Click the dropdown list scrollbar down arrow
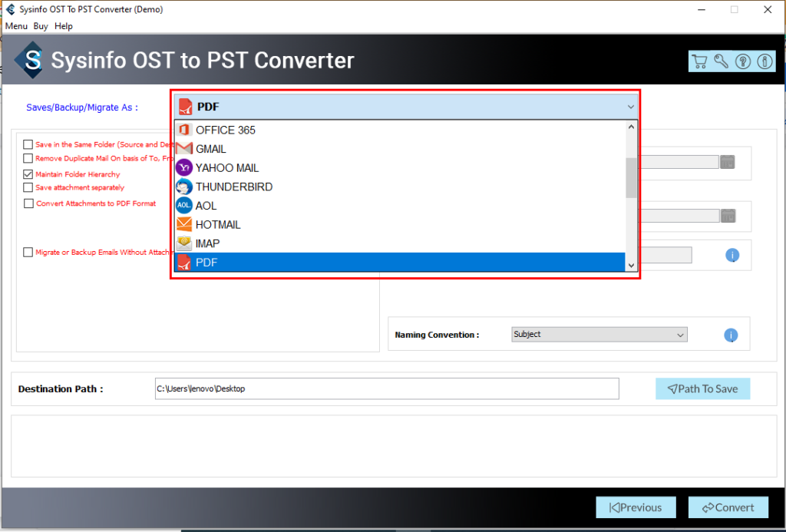Image resolution: width=786 pixels, height=532 pixels. coord(631,266)
